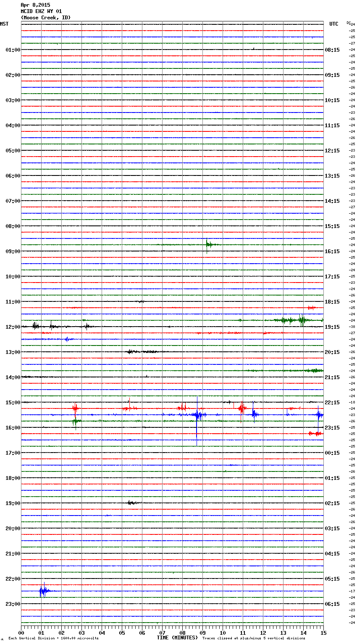Select the '20:00' MST row label

coord(13,529)
